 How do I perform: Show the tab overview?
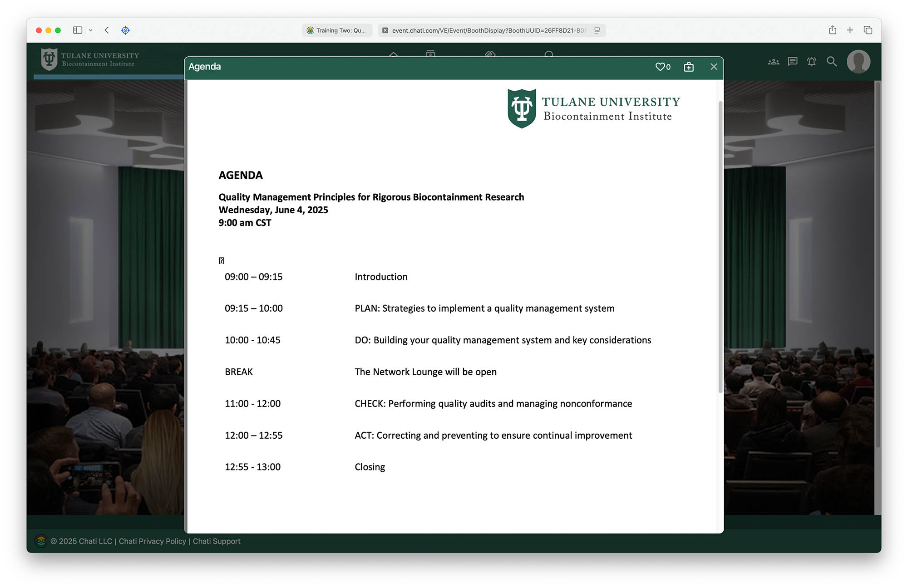coord(868,30)
